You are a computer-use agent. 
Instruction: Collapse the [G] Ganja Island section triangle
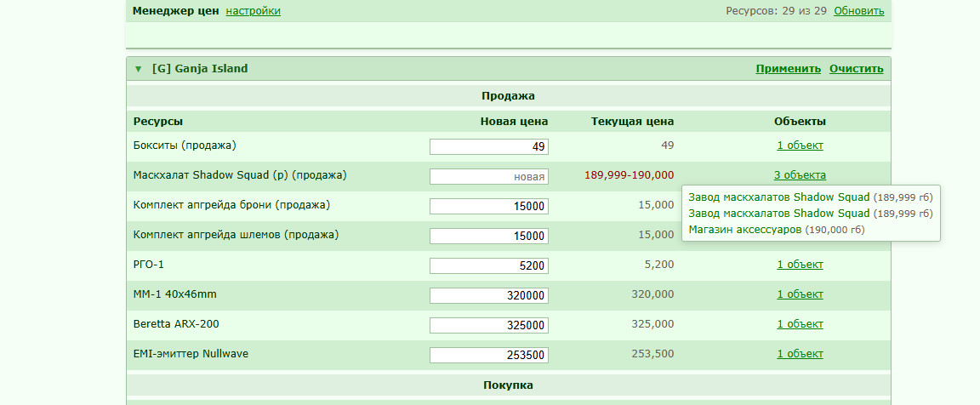[x=138, y=69]
